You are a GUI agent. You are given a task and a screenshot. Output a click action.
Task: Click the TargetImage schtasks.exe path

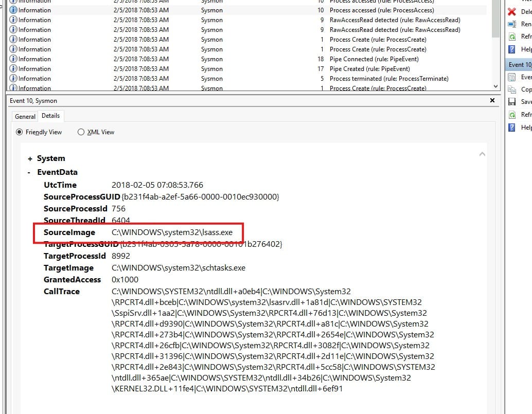pos(179,268)
